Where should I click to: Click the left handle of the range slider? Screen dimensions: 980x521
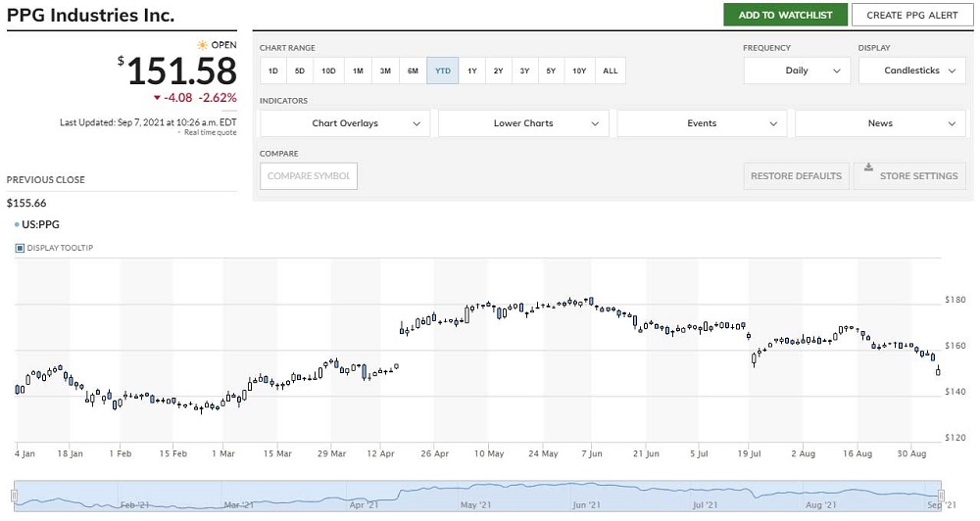tap(15, 496)
